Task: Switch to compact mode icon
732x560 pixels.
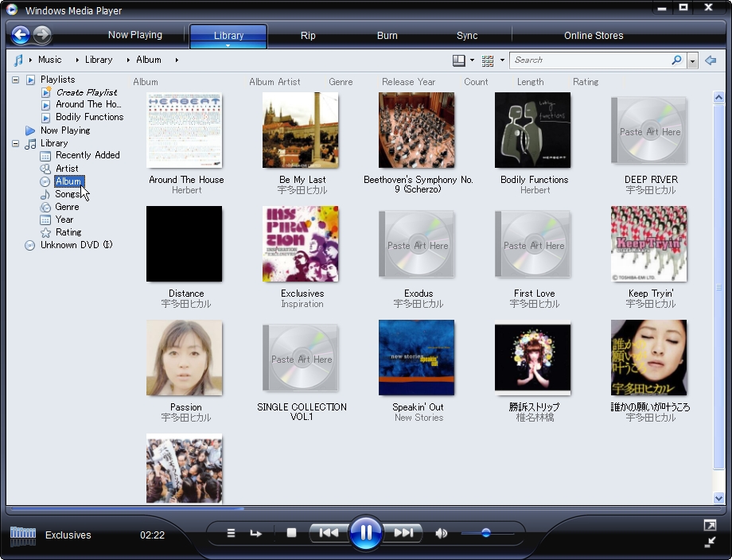Action: click(x=710, y=542)
